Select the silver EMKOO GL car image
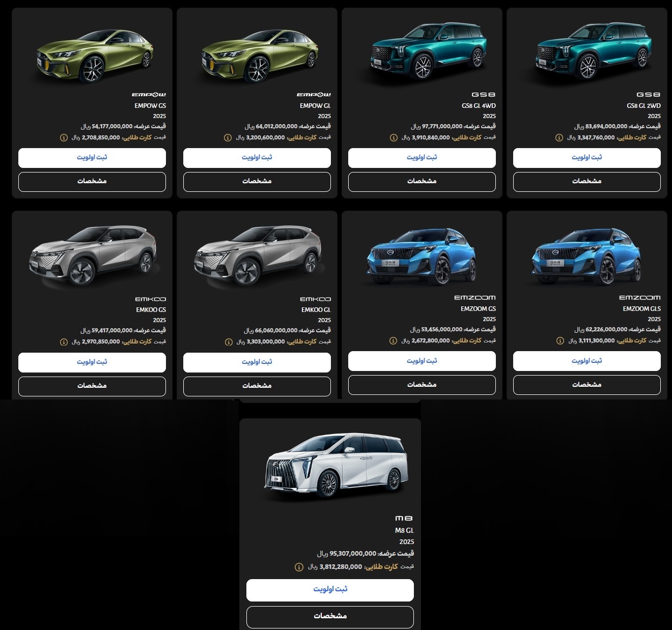Screen dimensions: 672x630 click(258, 255)
